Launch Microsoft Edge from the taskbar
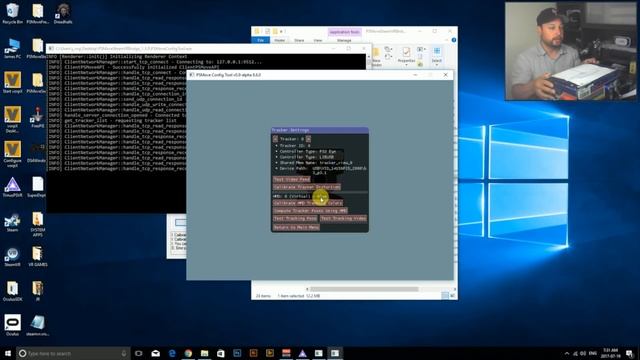The width and height of the screenshot is (640, 360). coord(172,353)
